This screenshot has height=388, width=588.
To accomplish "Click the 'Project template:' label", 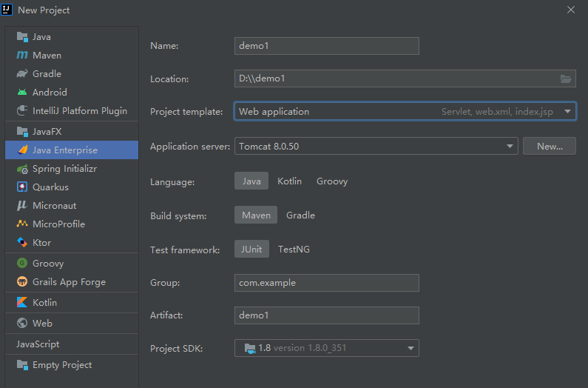I will [x=186, y=112].
